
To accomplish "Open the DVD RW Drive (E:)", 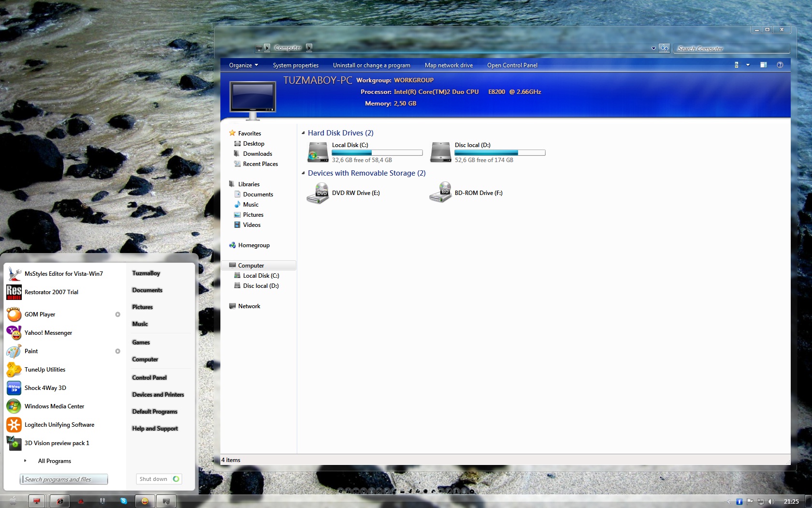I will point(356,193).
